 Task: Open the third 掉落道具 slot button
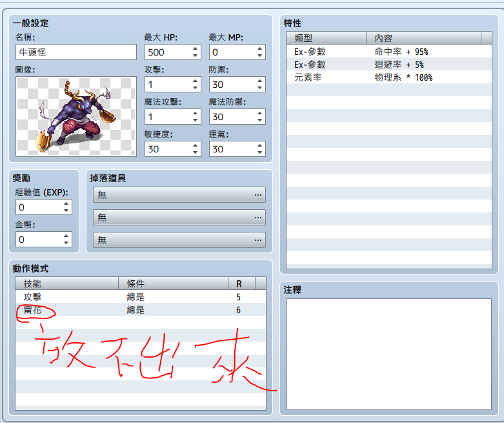coord(179,240)
